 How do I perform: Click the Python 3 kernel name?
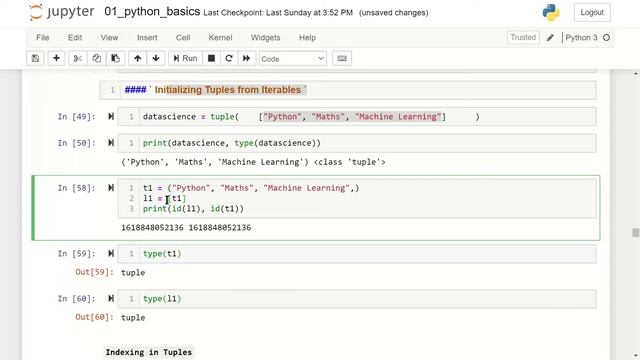click(581, 38)
